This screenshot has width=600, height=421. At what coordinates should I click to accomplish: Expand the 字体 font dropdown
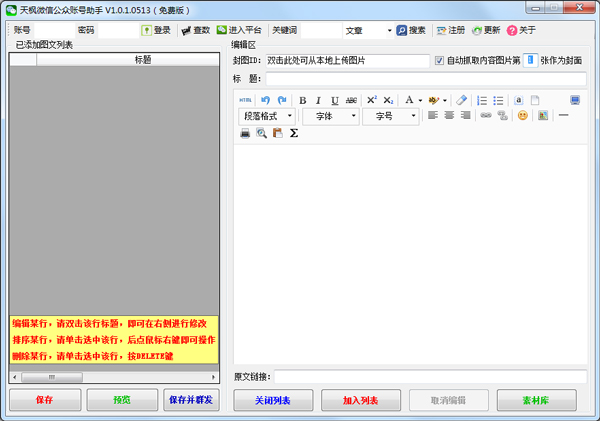330,116
